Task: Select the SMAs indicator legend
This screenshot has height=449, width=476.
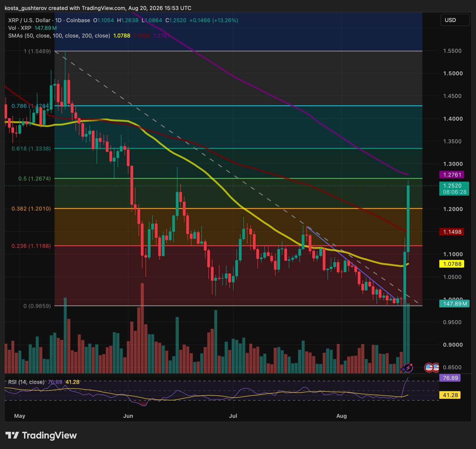Action: click(59, 36)
